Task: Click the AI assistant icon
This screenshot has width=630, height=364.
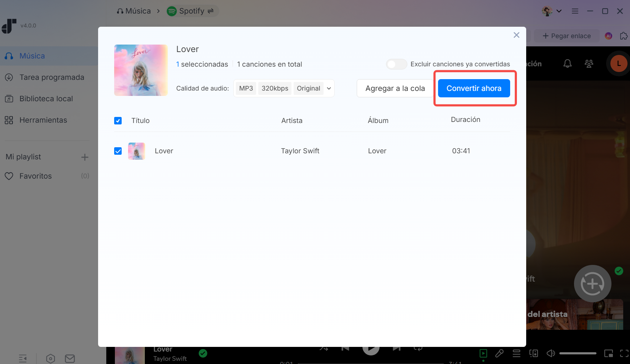Action: coord(609,36)
